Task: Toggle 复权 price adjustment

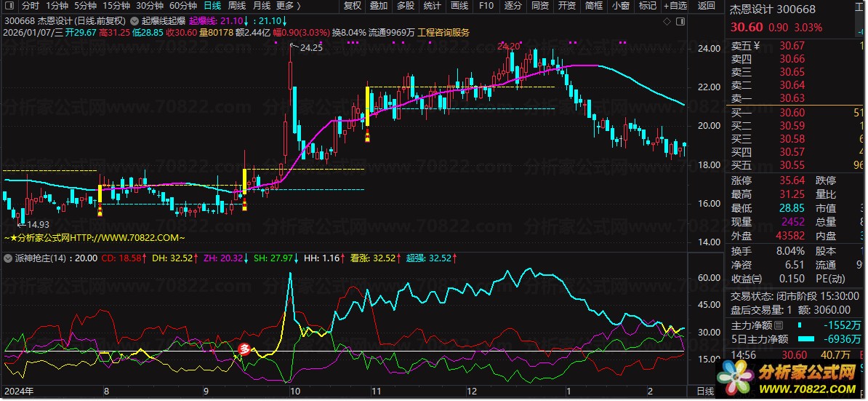Action: coord(353,6)
